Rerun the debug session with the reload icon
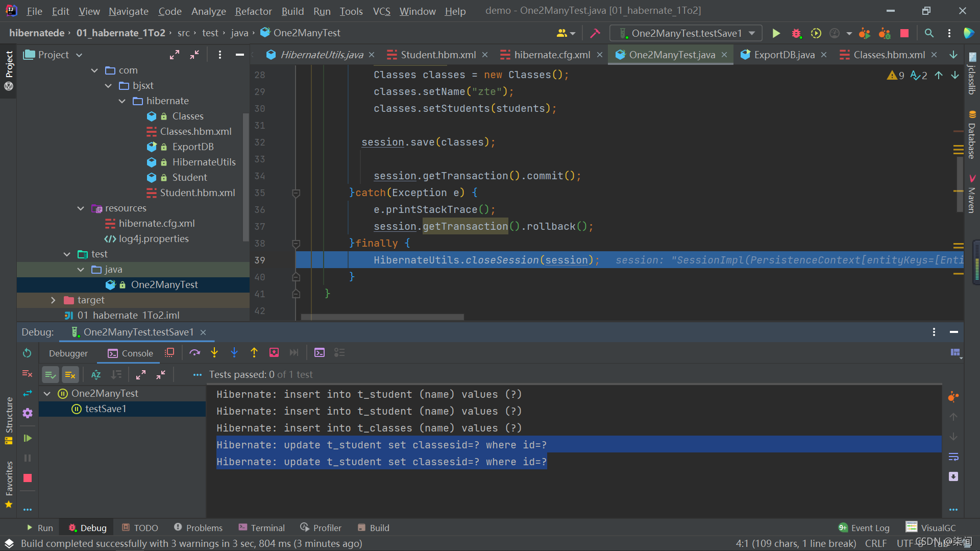 (x=27, y=353)
